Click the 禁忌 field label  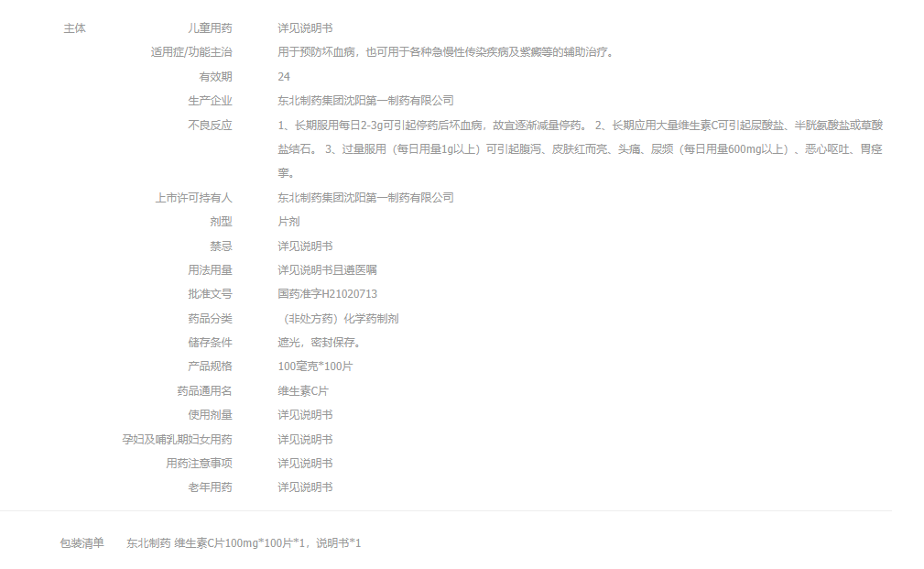(221, 246)
